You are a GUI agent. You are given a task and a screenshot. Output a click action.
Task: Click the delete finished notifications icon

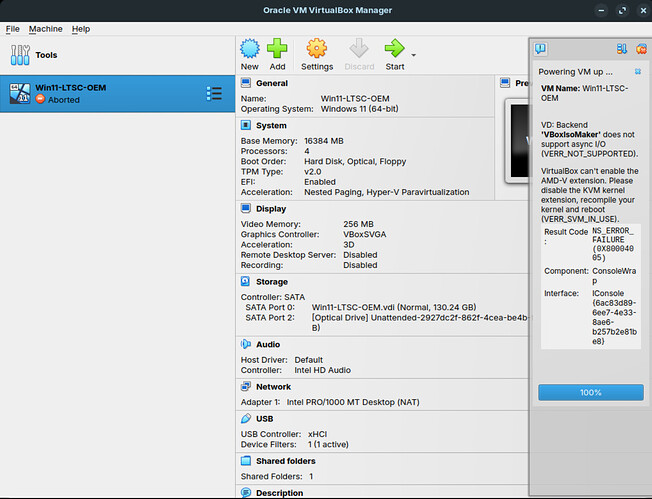tap(641, 49)
